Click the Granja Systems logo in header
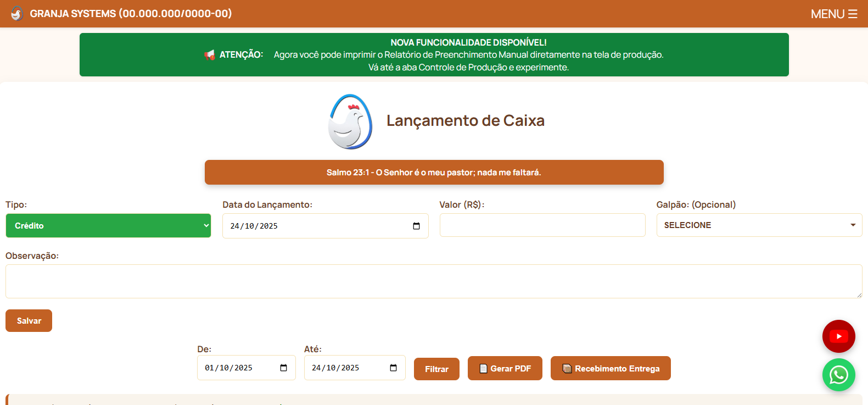Viewport: 868px width, 405px height. [17, 14]
